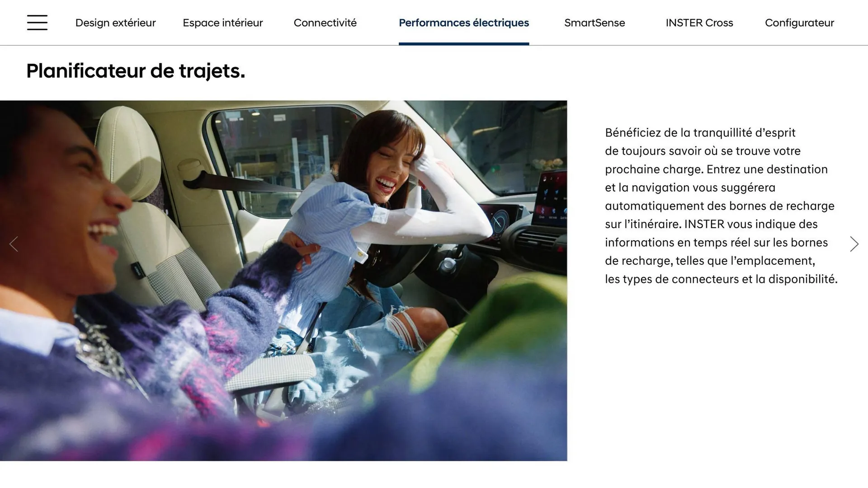
Task: Launch the Configurateur link
Action: pos(799,23)
